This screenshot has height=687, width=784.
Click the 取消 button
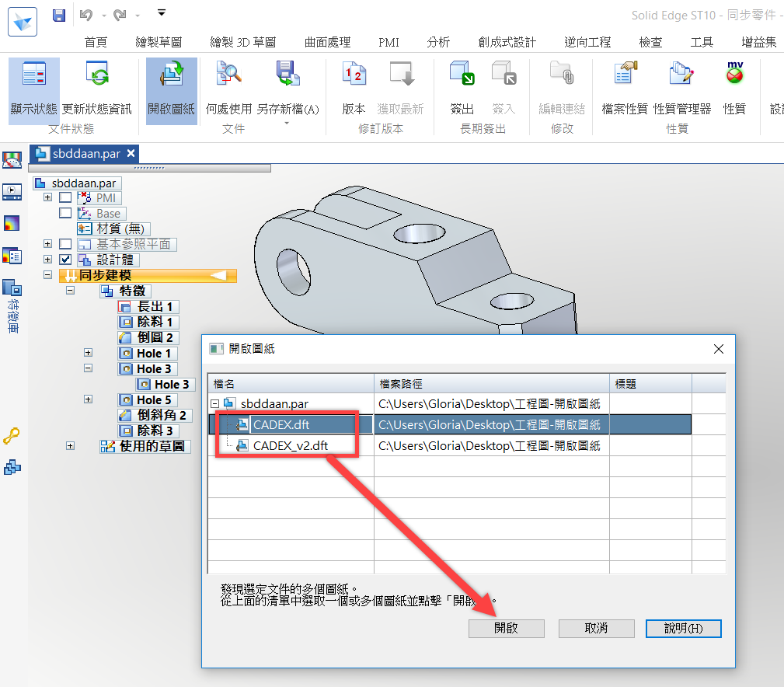(x=596, y=628)
